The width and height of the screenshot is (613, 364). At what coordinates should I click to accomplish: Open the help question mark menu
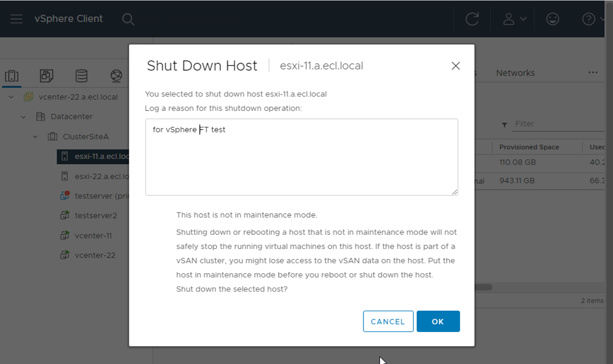click(593, 19)
